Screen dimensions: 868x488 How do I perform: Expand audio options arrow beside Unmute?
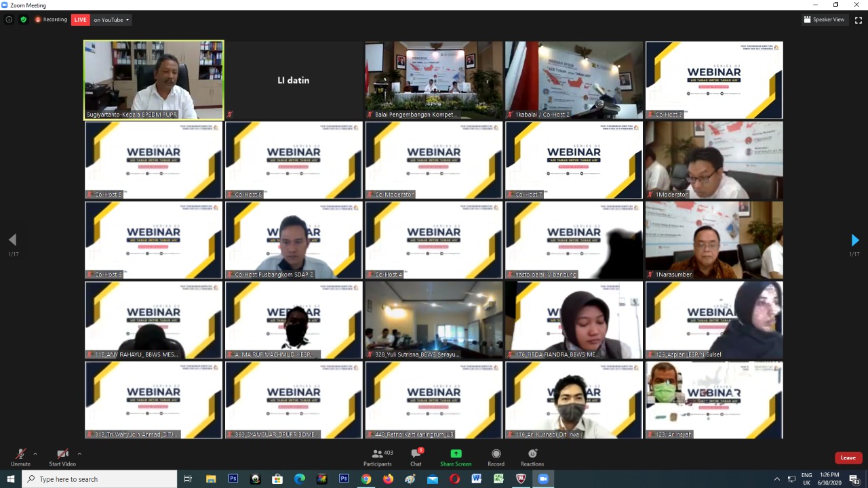35,453
